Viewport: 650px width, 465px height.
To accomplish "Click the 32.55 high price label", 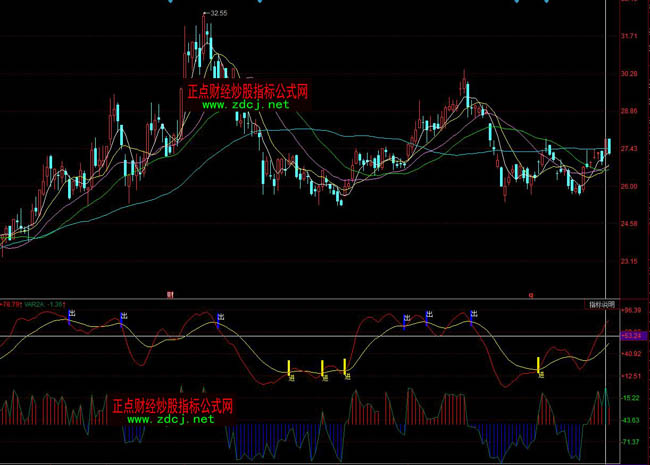I will pyautogui.click(x=216, y=14).
